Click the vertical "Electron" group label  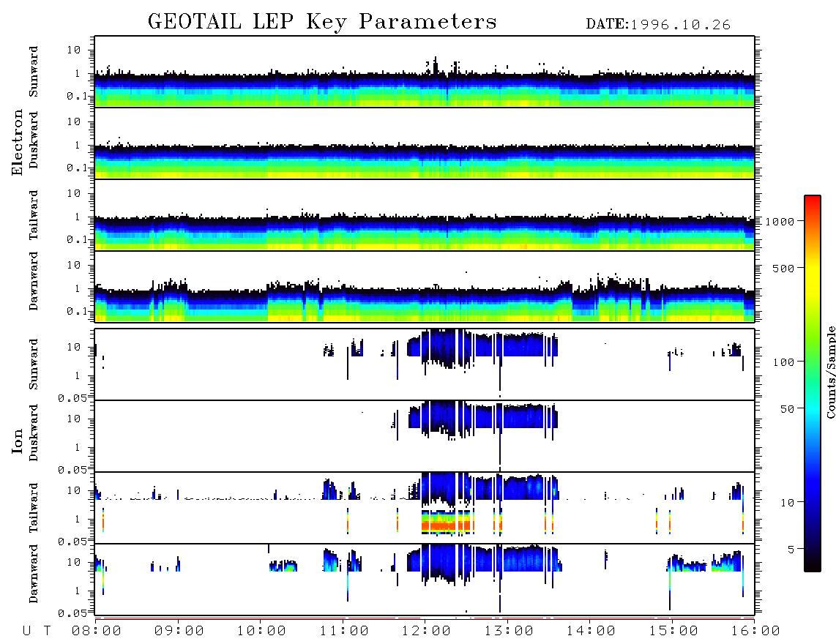tap(18, 142)
